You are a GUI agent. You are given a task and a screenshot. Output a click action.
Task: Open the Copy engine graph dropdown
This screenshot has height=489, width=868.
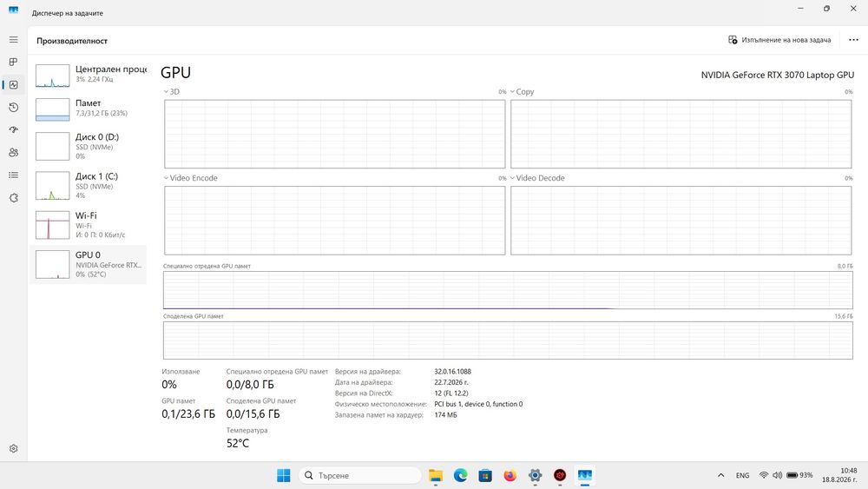pyautogui.click(x=522, y=92)
